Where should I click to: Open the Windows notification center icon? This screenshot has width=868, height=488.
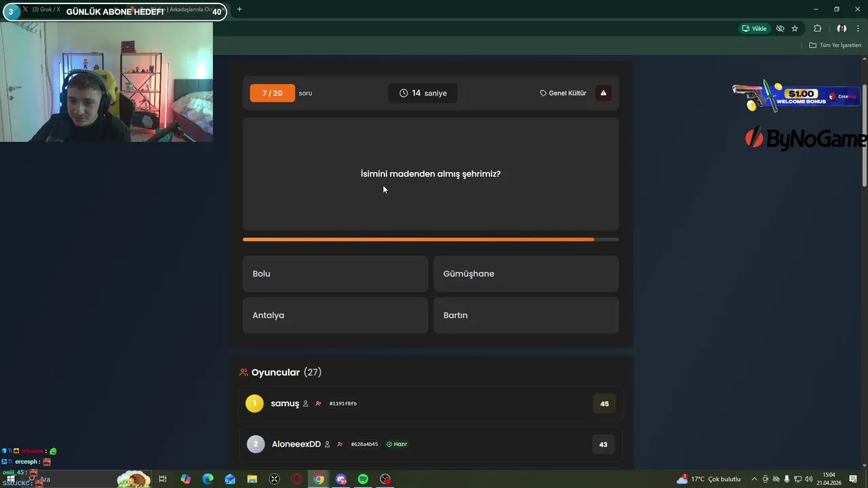tap(853, 479)
